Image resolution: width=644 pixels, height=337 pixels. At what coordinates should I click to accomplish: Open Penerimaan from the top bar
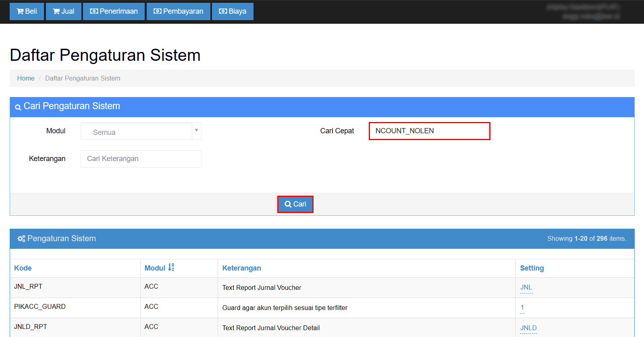[114, 11]
